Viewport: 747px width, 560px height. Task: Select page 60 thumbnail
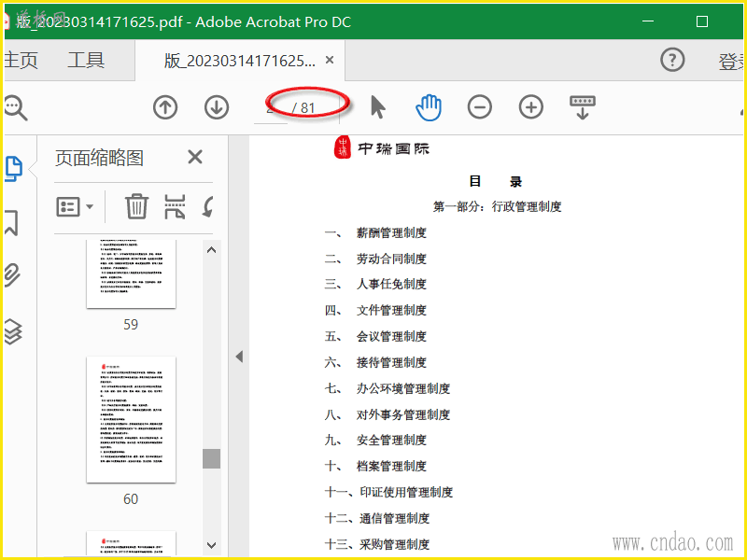[x=131, y=419]
